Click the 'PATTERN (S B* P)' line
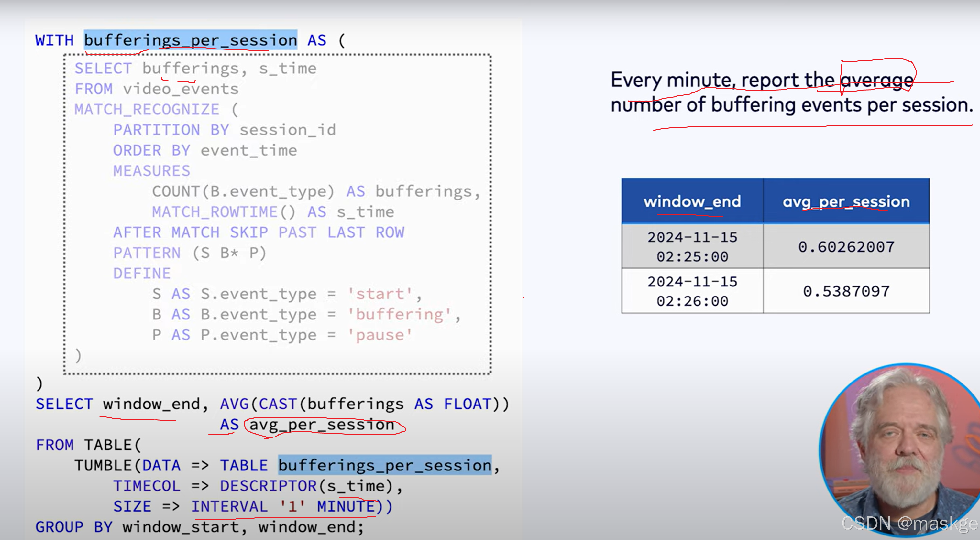Image resolution: width=980 pixels, height=540 pixels. (x=190, y=253)
